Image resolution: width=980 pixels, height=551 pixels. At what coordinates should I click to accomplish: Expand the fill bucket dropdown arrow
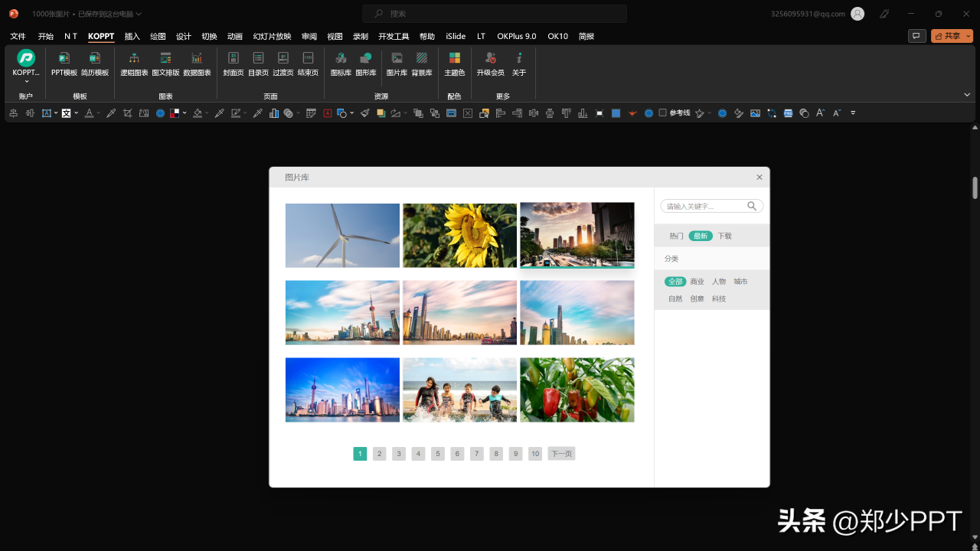click(207, 113)
